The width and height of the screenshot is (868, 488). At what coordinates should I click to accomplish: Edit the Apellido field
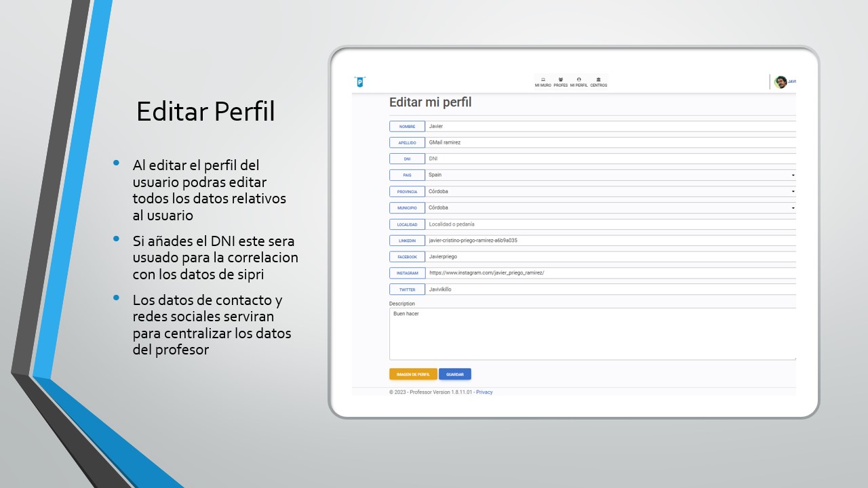coord(610,142)
